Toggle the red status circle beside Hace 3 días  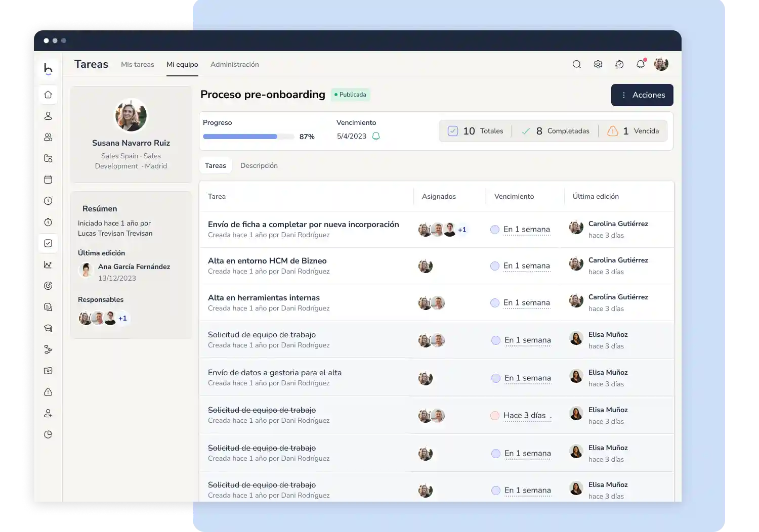(495, 416)
